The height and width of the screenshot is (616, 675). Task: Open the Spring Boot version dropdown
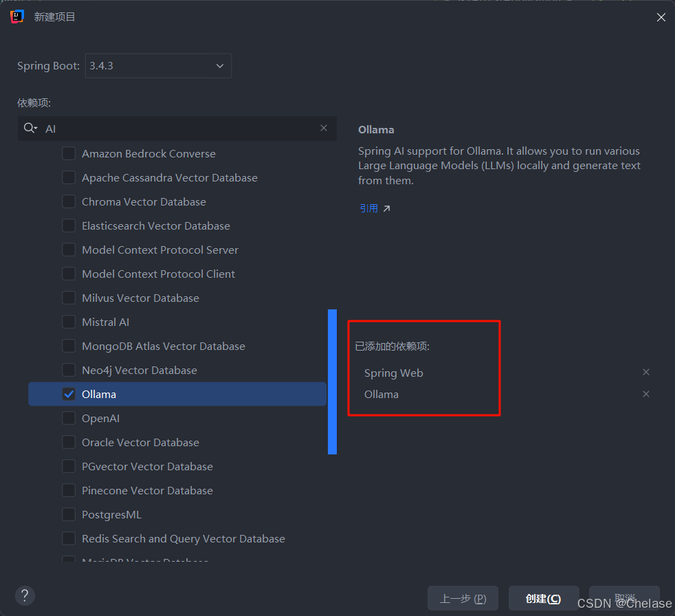219,65
